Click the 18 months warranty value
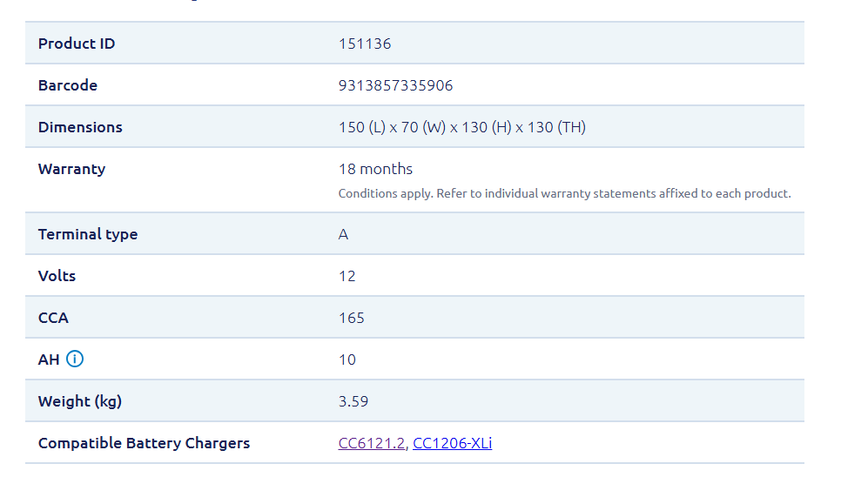The height and width of the screenshot is (504, 841). 375,169
